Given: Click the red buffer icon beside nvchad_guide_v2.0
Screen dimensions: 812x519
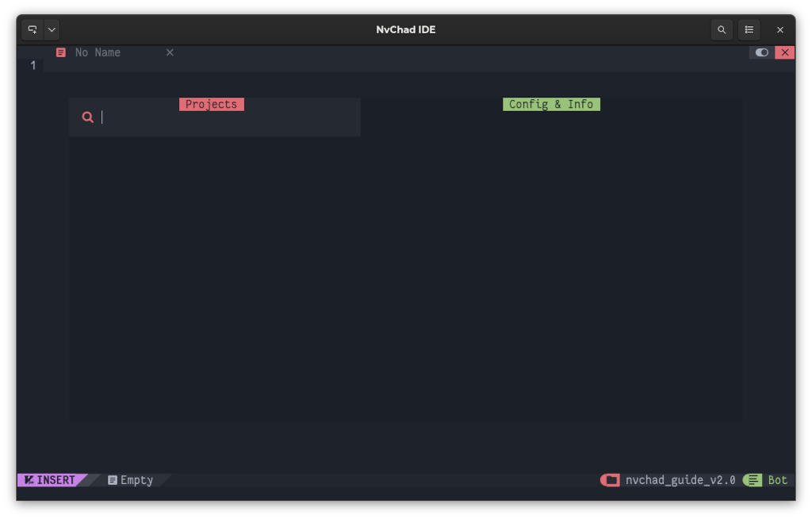Looking at the screenshot, I should pyautogui.click(x=608, y=479).
